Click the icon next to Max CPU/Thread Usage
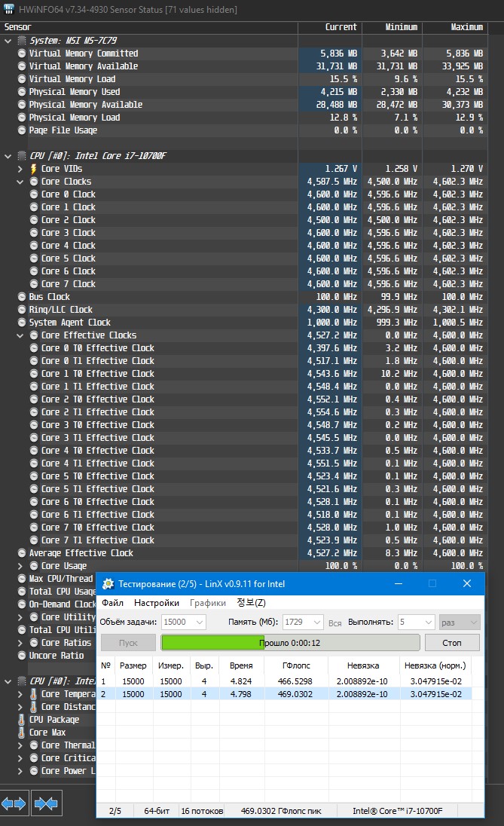504x826 pixels. pos(22,578)
